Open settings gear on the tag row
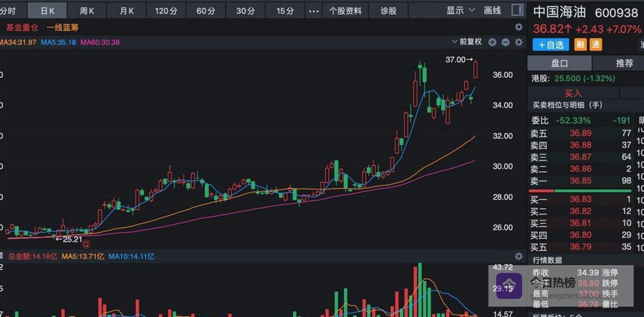 pyautogui.click(x=519, y=27)
